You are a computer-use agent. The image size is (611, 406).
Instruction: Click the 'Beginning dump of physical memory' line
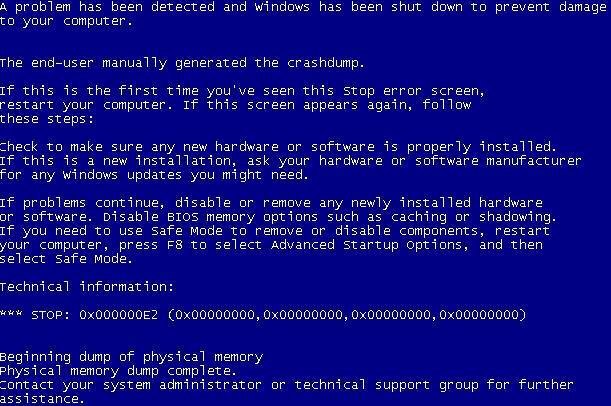pyautogui.click(x=131, y=357)
